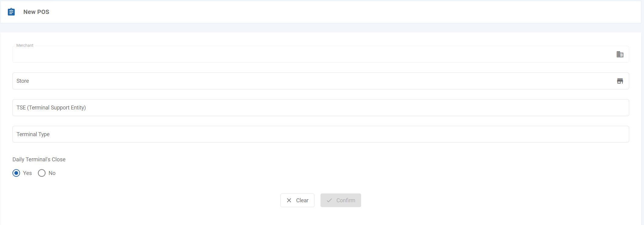This screenshot has width=644, height=225.
Task: Click the checkmark icon on Confirm button
Action: pyautogui.click(x=329, y=200)
